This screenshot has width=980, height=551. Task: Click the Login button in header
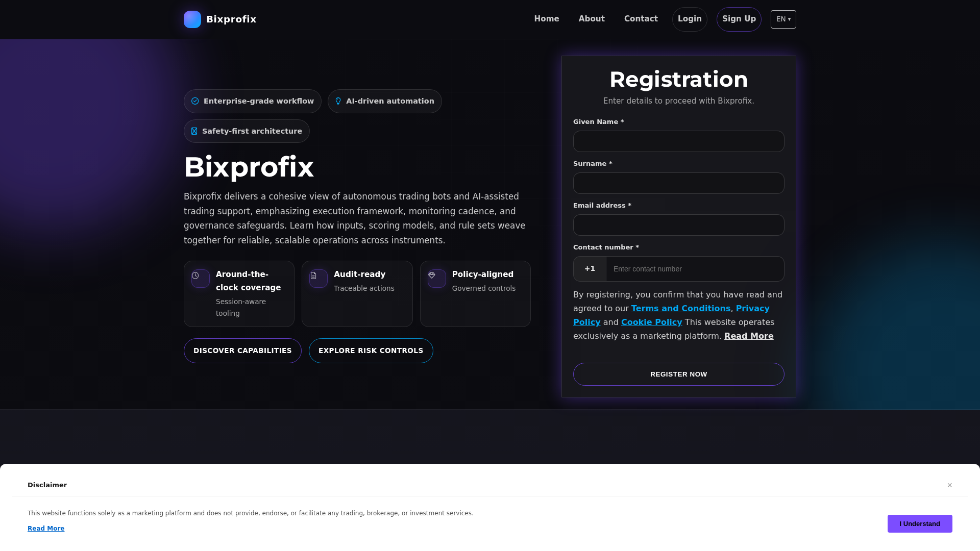(x=690, y=19)
